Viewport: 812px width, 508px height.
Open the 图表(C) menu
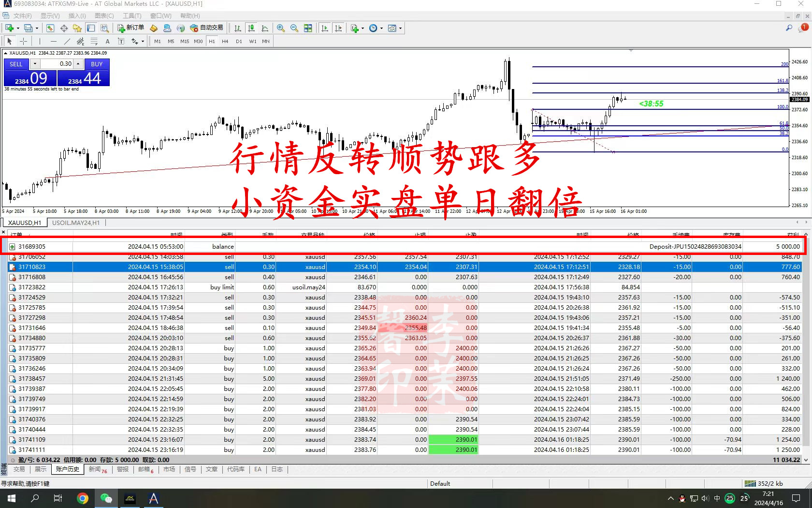tap(104, 16)
